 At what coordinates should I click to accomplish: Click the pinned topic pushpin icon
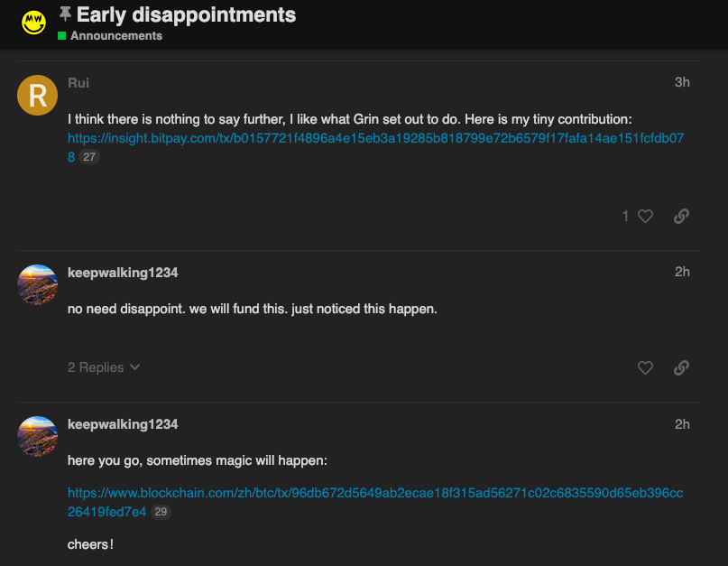coord(65,14)
